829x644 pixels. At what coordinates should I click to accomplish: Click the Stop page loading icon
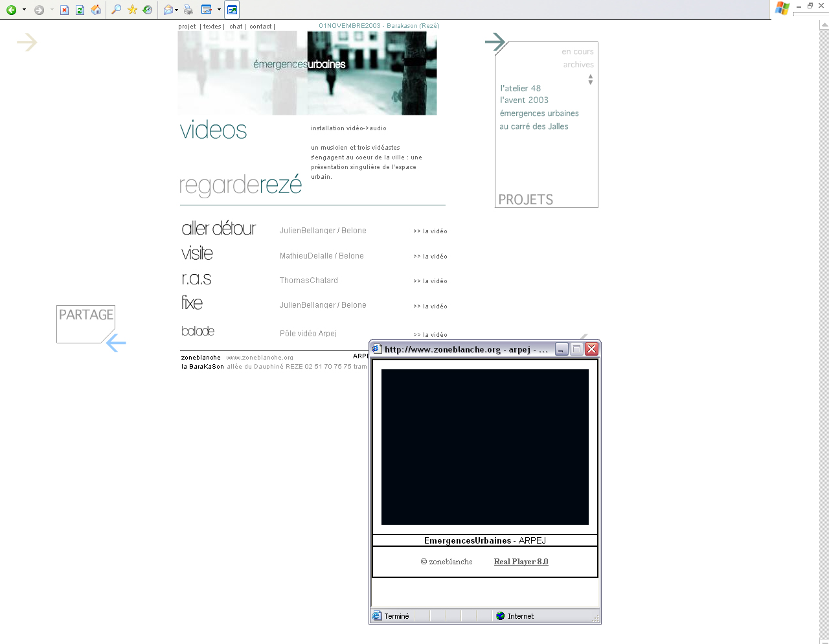(x=64, y=10)
